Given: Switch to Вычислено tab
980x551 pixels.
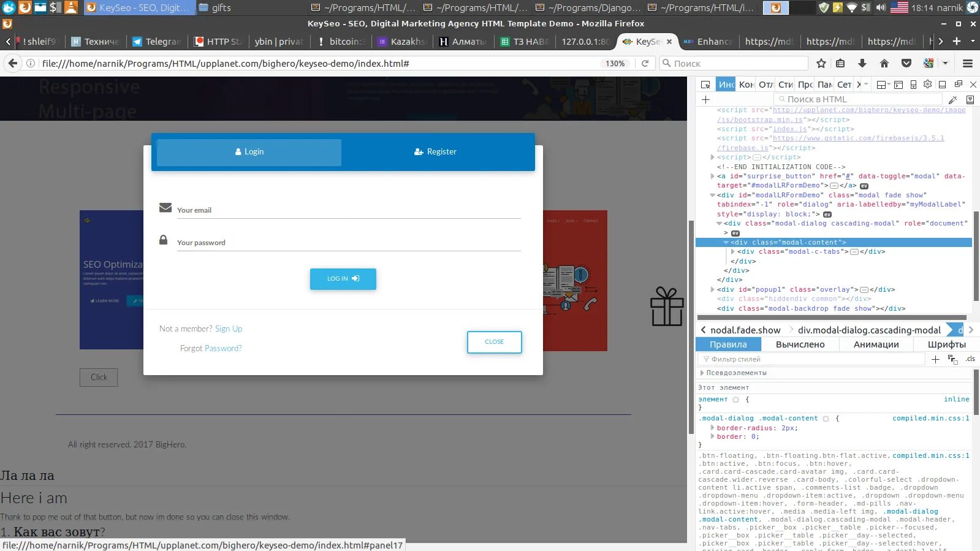Looking at the screenshot, I should [800, 344].
